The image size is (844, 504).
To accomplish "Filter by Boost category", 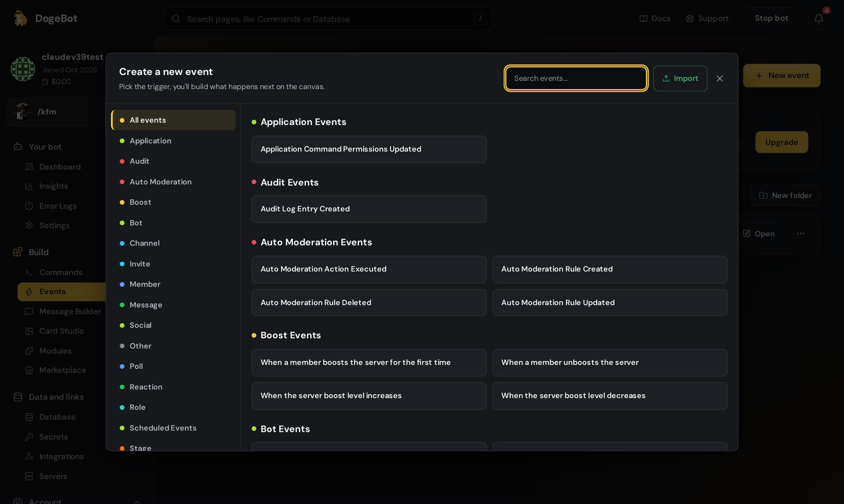I will point(173,202).
